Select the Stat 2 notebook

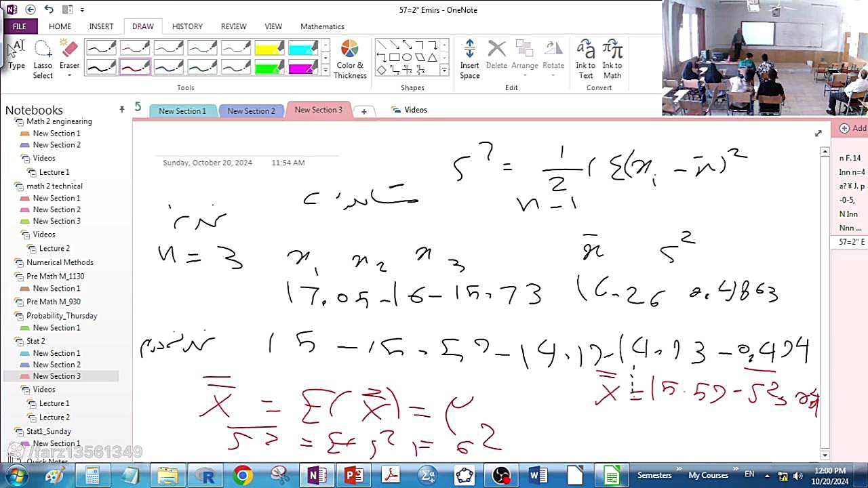point(35,341)
